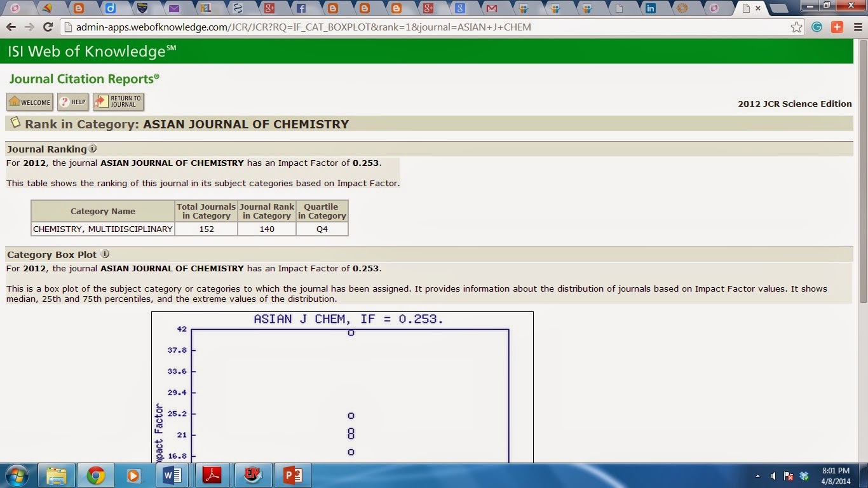Click the browser forward arrow

coord(29,27)
